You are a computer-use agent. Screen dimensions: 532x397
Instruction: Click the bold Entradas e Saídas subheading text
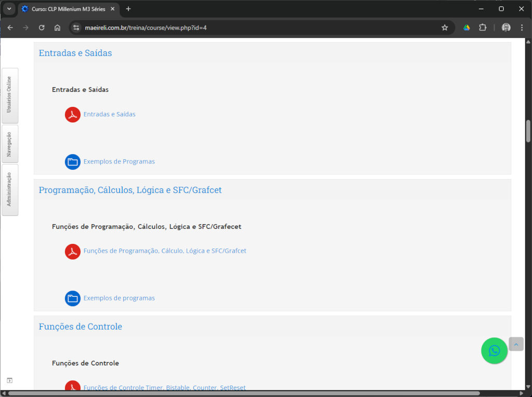pyautogui.click(x=80, y=90)
